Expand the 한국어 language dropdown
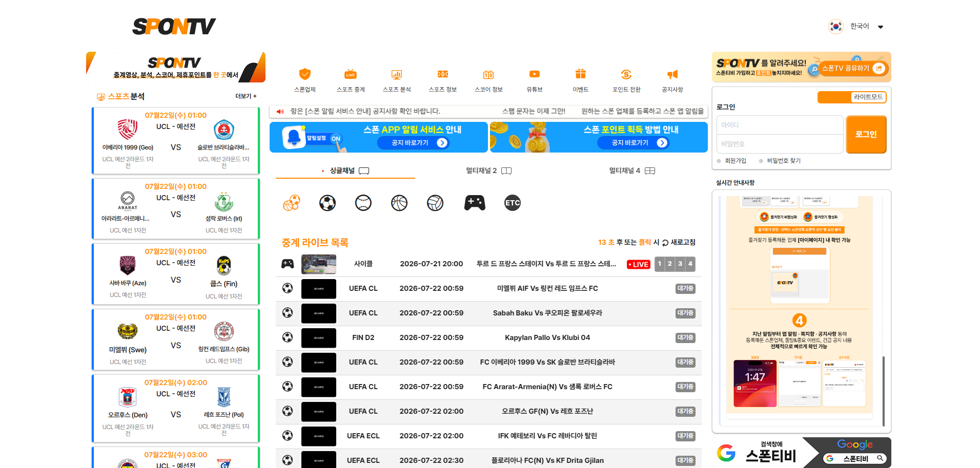Viewport: 980px width, 468px height. pyautogui.click(x=881, y=27)
